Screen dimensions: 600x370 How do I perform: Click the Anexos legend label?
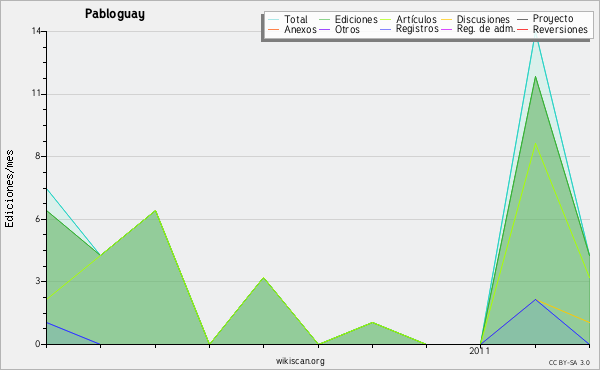pyautogui.click(x=300, y=29)
